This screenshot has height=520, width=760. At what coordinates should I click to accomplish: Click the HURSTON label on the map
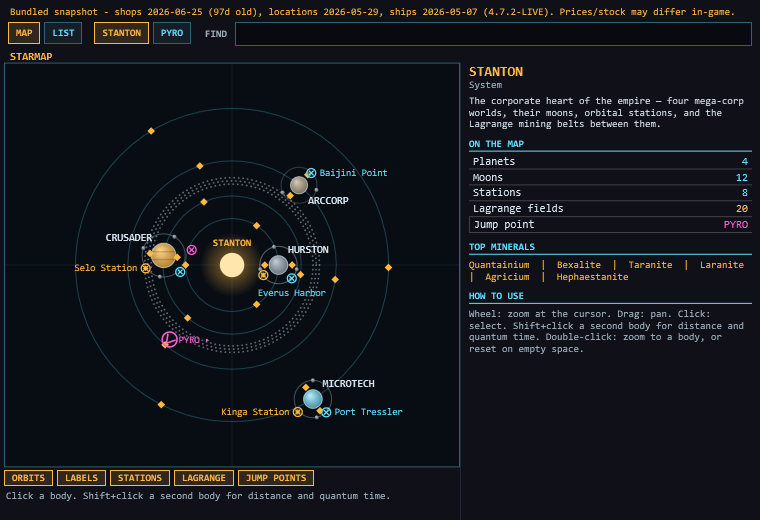308,250
